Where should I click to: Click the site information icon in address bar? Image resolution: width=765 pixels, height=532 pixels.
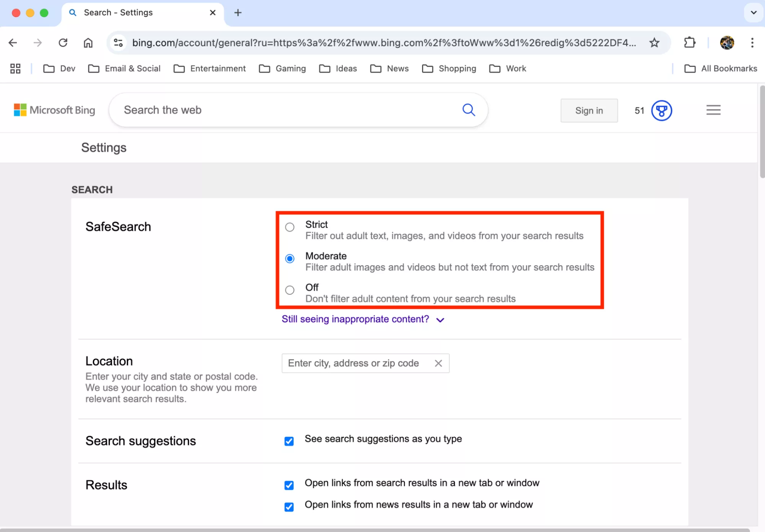118,42
